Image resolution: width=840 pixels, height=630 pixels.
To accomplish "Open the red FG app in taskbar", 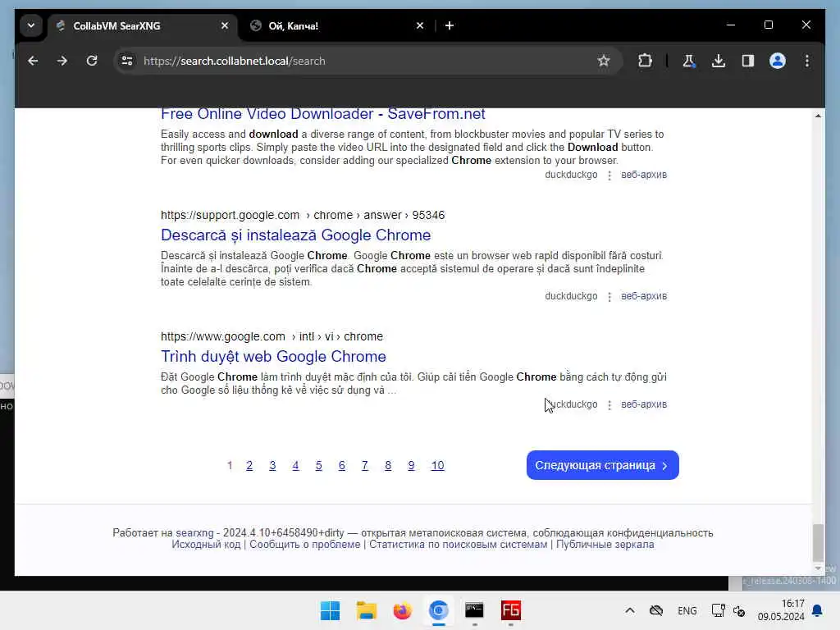I will (510, 610).
